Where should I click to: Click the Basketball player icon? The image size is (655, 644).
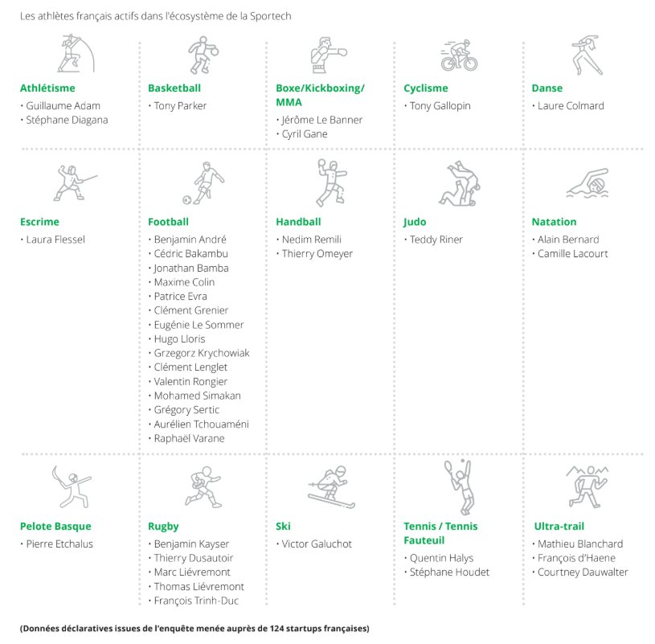click(x=203, y=54)
